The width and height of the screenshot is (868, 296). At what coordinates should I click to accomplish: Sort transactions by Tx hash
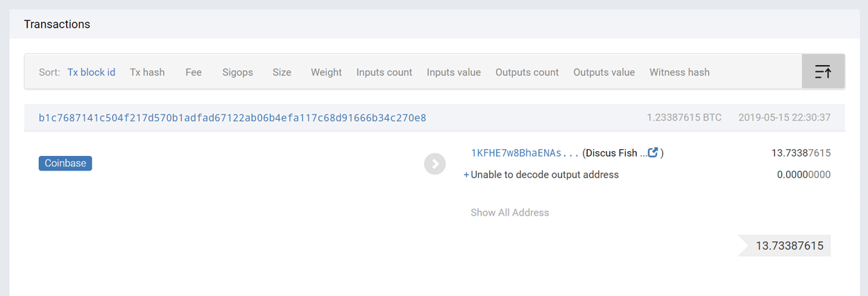pyautogui.click(x=147, y=72)
